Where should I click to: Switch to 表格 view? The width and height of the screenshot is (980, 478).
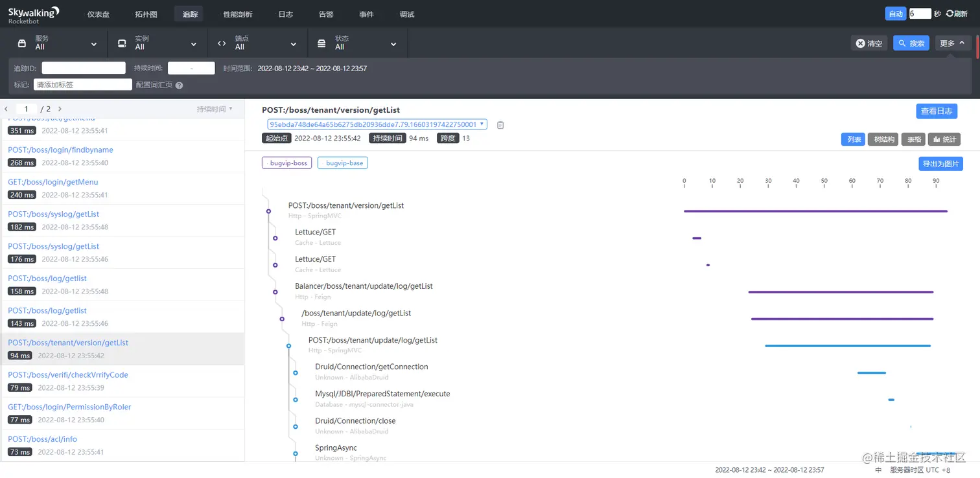[x=913, y=139]
